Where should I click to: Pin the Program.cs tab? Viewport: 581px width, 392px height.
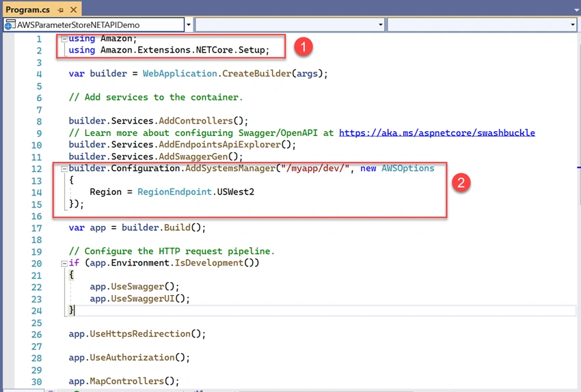(x=61, y=10)
